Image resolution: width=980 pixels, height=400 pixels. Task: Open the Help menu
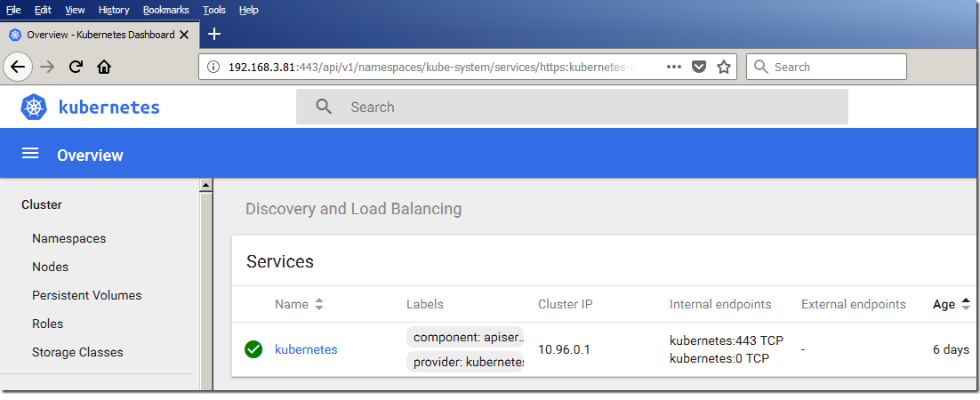click(x=249, y=10)
